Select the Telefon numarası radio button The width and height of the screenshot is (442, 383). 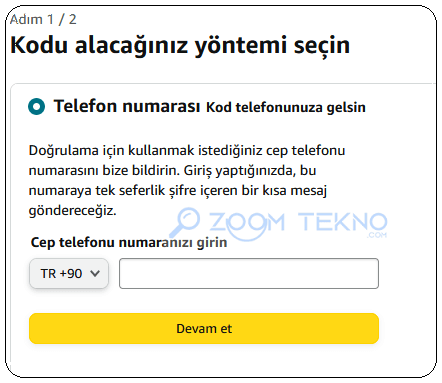pos(36,107)
